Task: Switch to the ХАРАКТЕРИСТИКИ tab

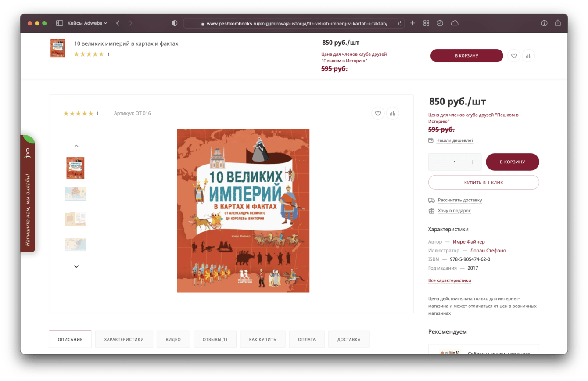Action: point(124,339)
